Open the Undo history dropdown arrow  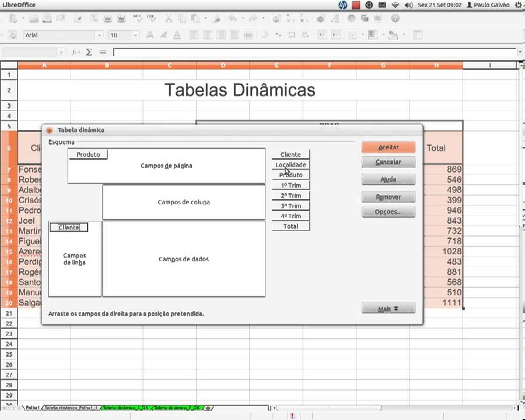[x=243, y=19]
